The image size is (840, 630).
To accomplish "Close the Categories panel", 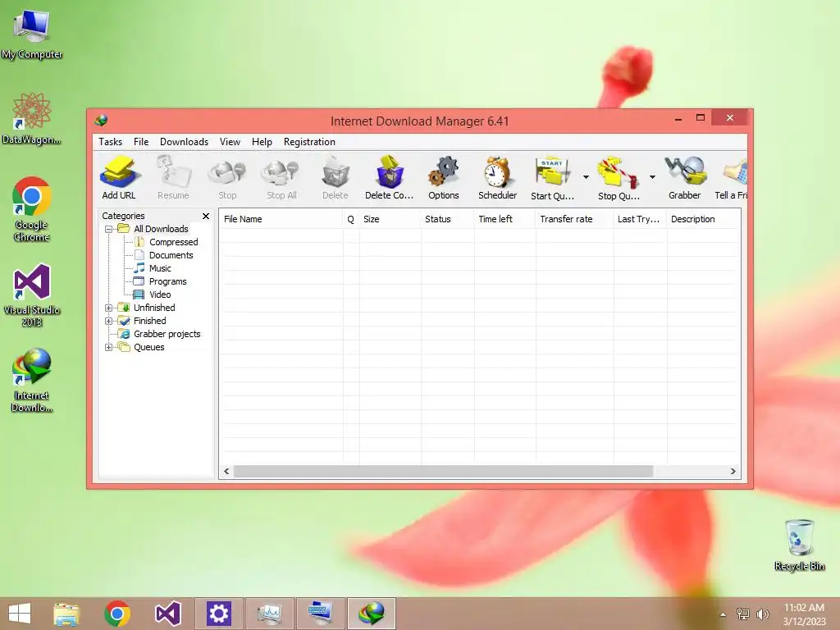I will point(206,216).
